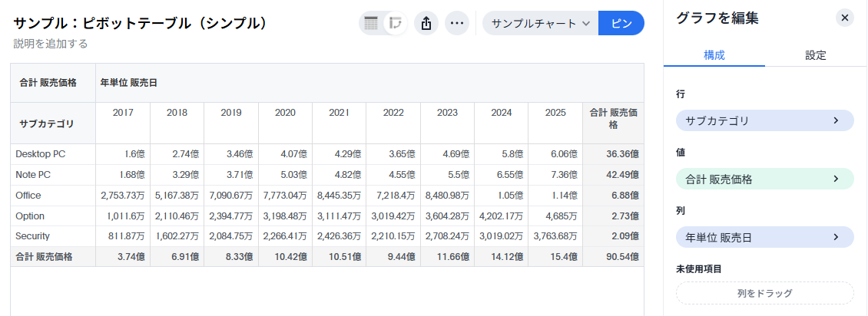868x316 pixels.
Task: Click the blue ピン button
Action: coord(621,23)
